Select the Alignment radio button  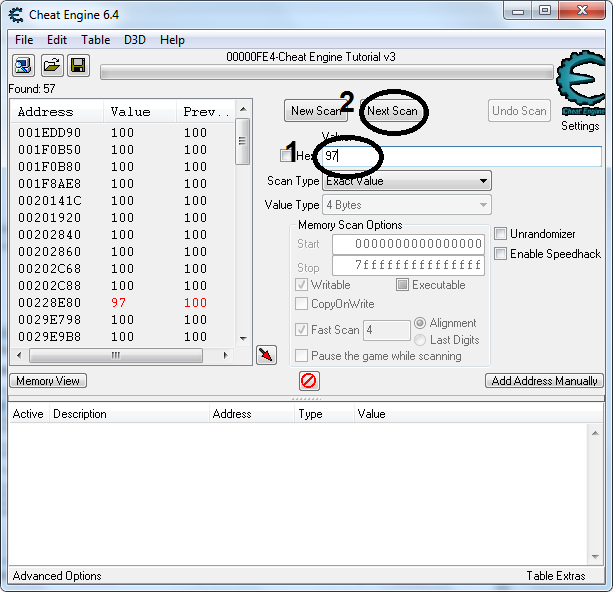[420, 323]
